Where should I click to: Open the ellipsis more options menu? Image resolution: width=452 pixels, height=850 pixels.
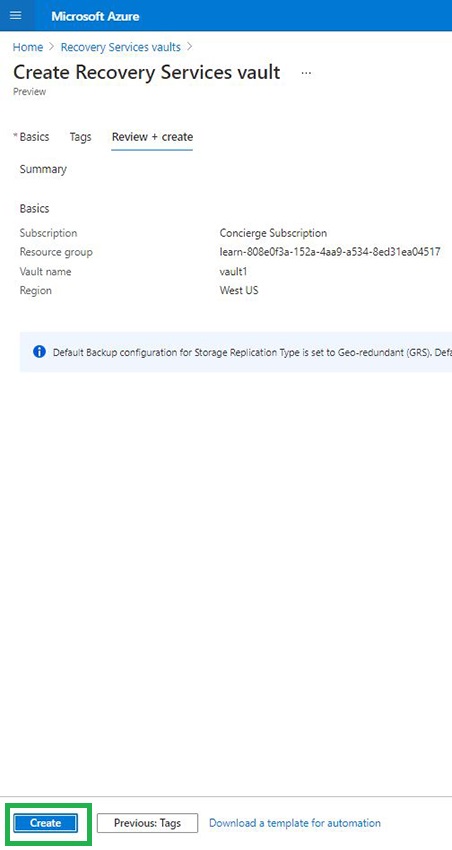click(306, 73)
